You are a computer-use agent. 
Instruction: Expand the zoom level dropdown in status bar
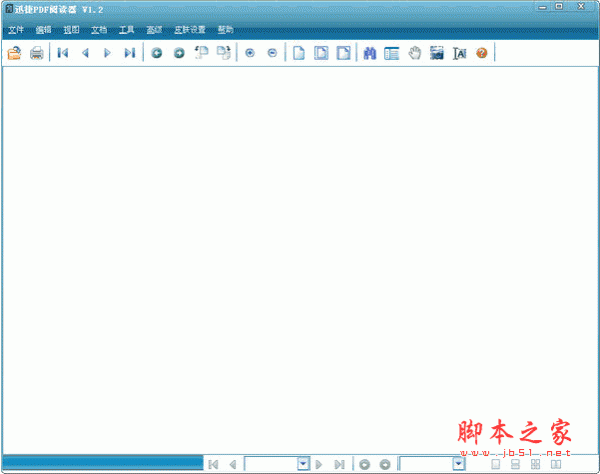click(x=458, y=464)
